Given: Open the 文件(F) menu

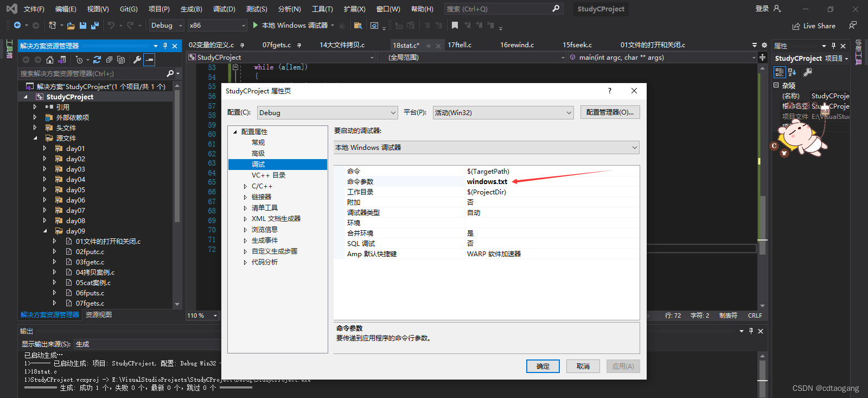Looking at the screenshot, I should coord(34,9).
